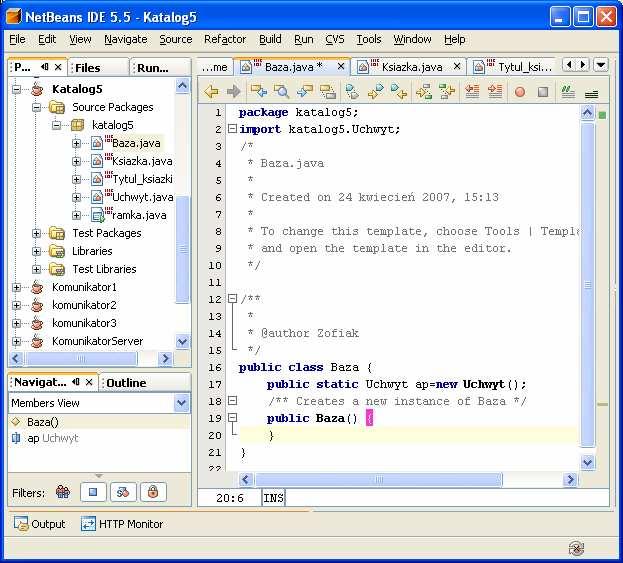Click the auto-hide pin icon on Projects panel
The image size is (623, 563).
[x=44, y=67]
